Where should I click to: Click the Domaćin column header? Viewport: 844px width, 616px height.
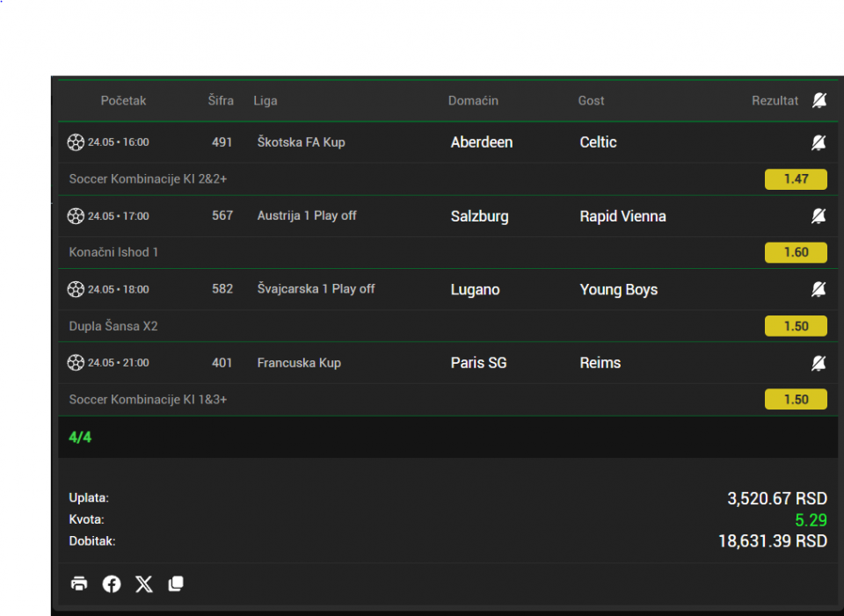pos(473,100)
